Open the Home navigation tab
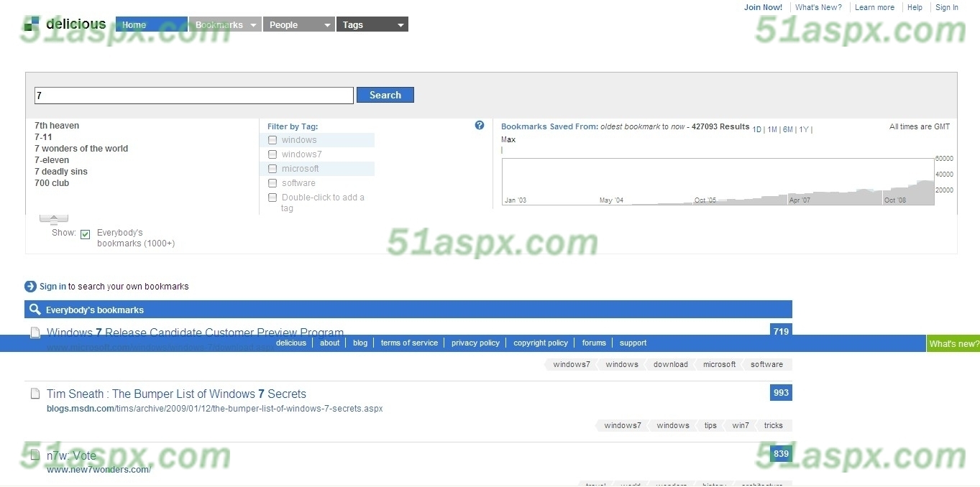 coord(152,24)
